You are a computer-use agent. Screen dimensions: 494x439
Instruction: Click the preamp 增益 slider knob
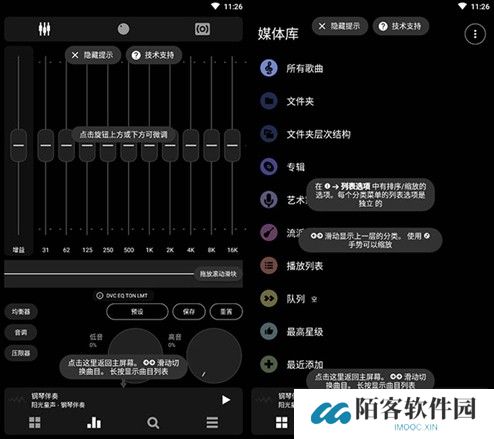click(18, 145)
